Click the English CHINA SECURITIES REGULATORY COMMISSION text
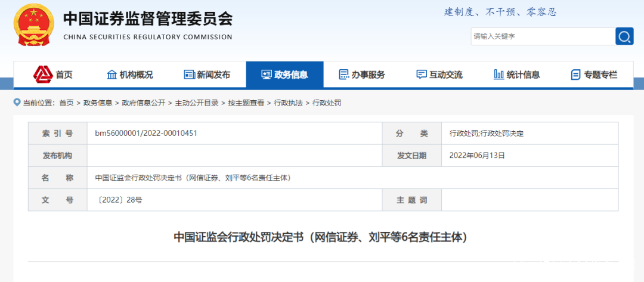This screenshot has width=644, height=282. click(148, 37)
